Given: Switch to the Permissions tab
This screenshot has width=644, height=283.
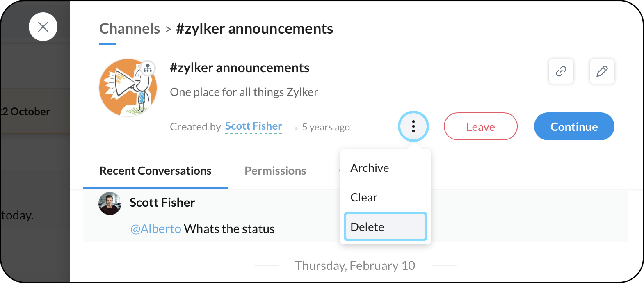Looking at the screenshot, I should [275, 171].
